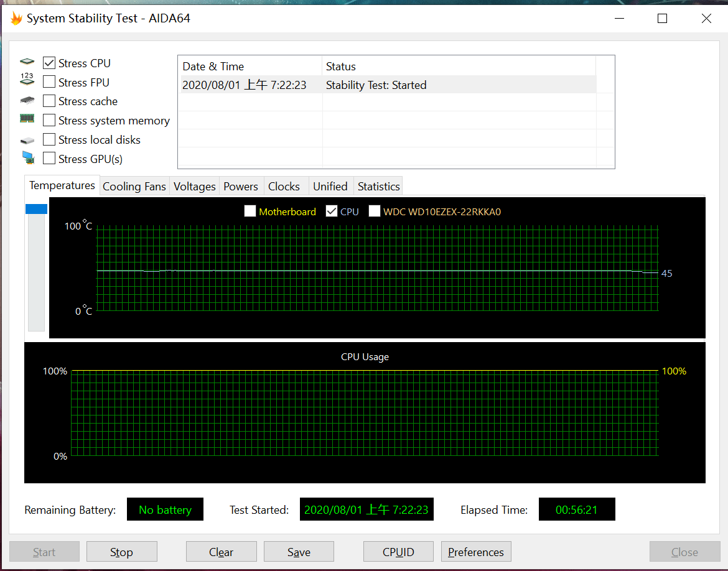Minimize the System Stability Test window
Screen dimensions: 728x571
coord(619,19)
